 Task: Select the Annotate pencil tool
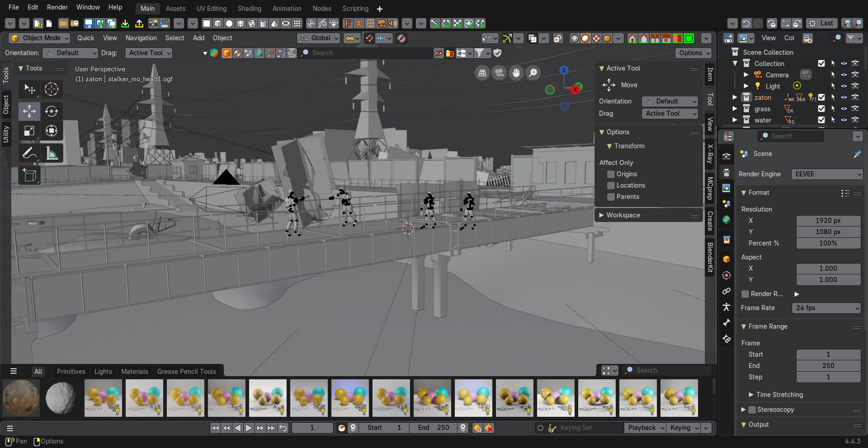(29, 153)
